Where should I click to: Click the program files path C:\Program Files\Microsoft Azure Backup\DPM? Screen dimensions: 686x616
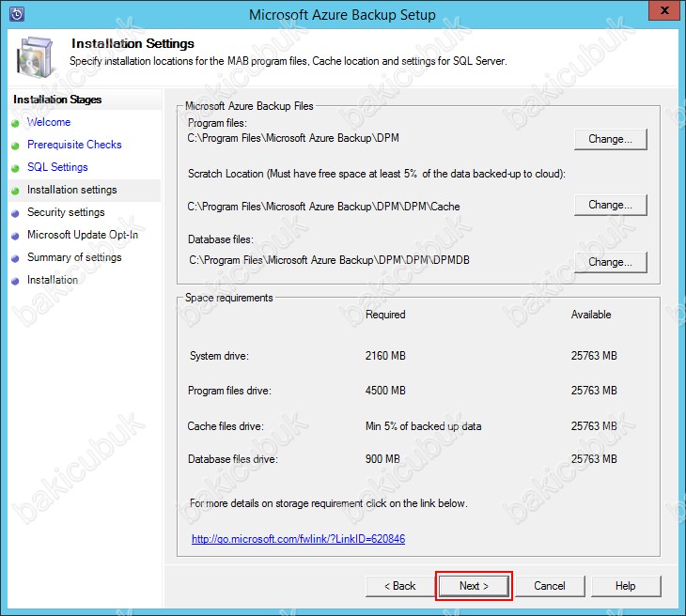pos(293,138)
